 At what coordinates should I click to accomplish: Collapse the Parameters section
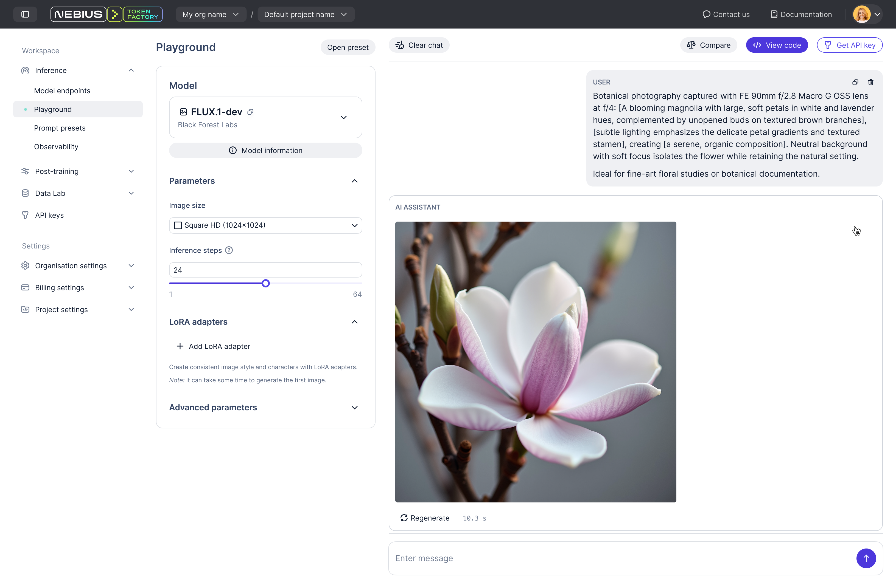click(x=354, y=181)
